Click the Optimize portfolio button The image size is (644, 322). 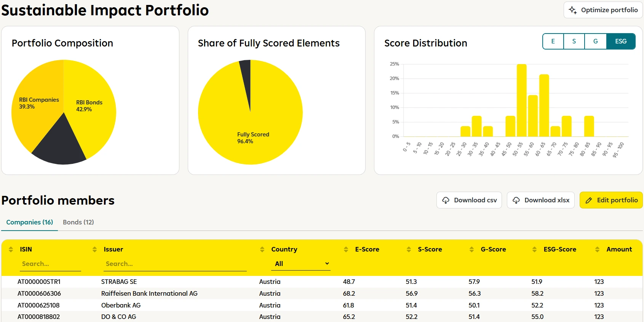(603, 10)
